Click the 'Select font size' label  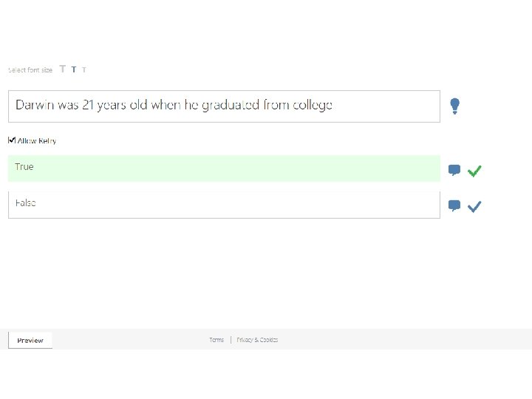click(x=30, y=70)
